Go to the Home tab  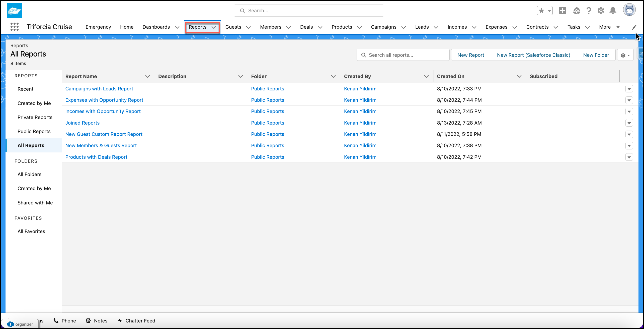pos(127,27)
